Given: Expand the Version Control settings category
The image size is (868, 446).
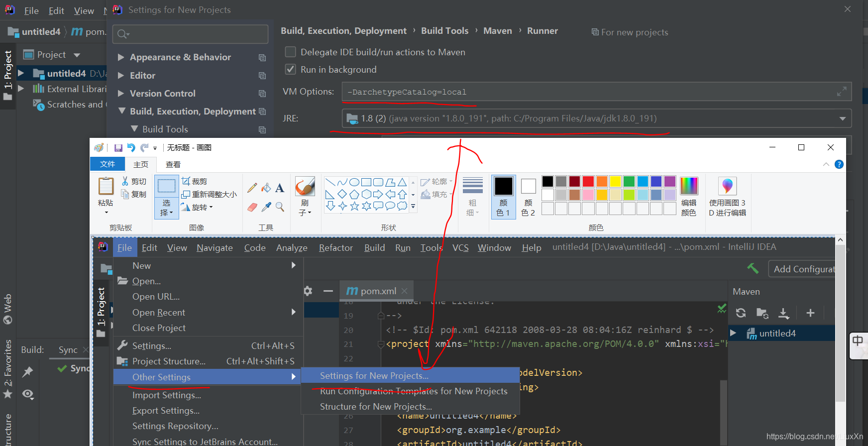Looking at the screenshot, I should pos(121,94).
